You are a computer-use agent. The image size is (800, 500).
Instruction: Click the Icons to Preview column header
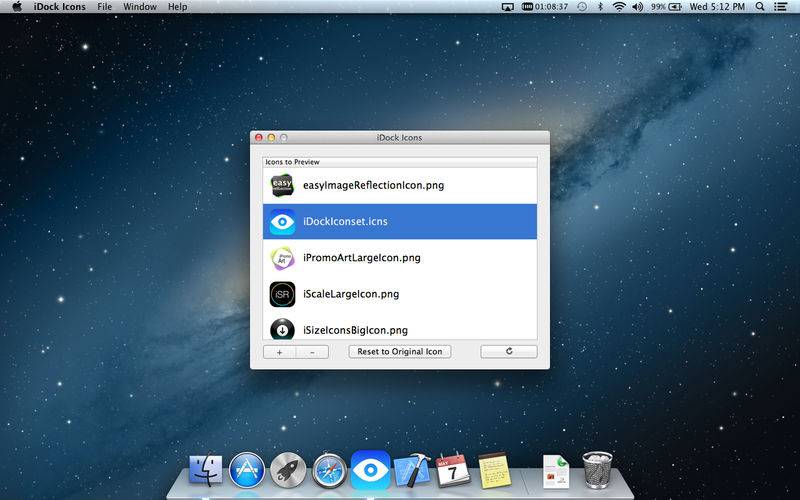[x=399, y=162]
